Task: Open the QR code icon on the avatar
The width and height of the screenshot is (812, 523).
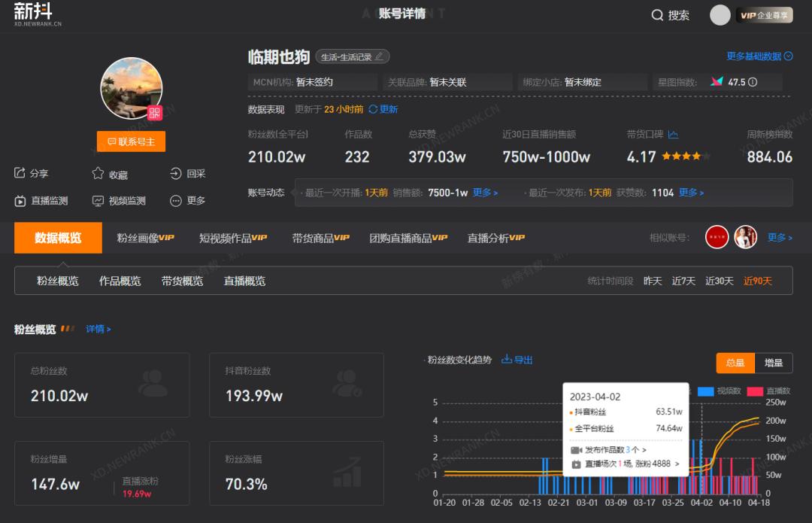Action: click(154, 112)
